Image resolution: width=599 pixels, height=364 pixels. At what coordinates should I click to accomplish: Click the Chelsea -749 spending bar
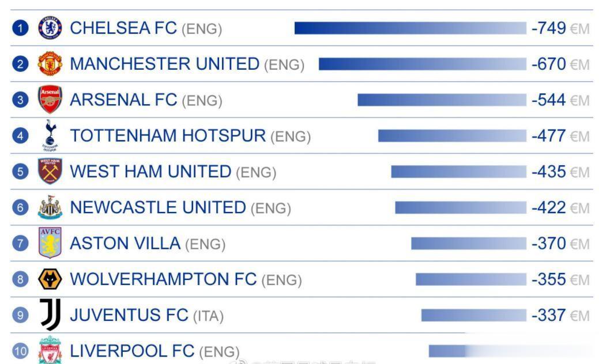click(x=410, y=28)
